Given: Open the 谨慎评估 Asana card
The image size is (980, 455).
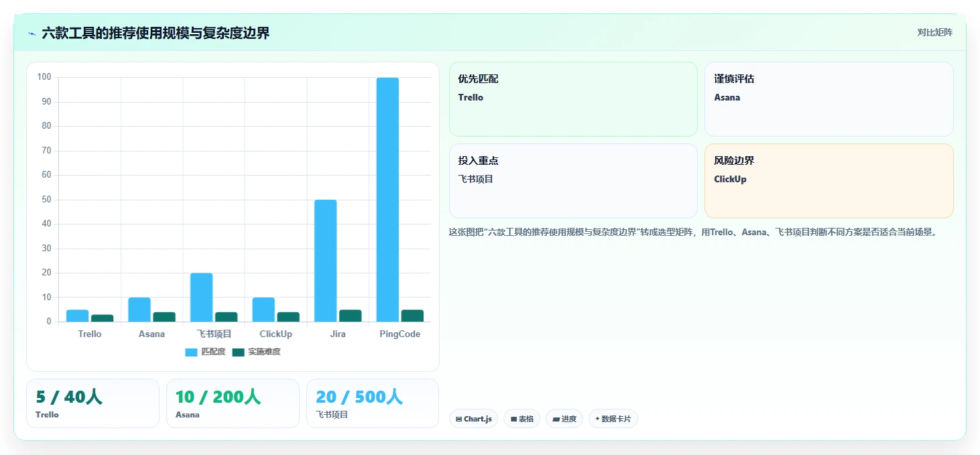Looking at the screenshot, I should click(x=829, y=99).
